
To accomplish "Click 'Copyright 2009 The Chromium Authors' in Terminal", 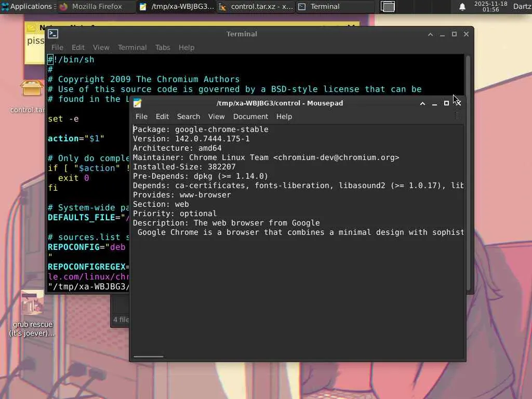I will click(x=149, y=79).
